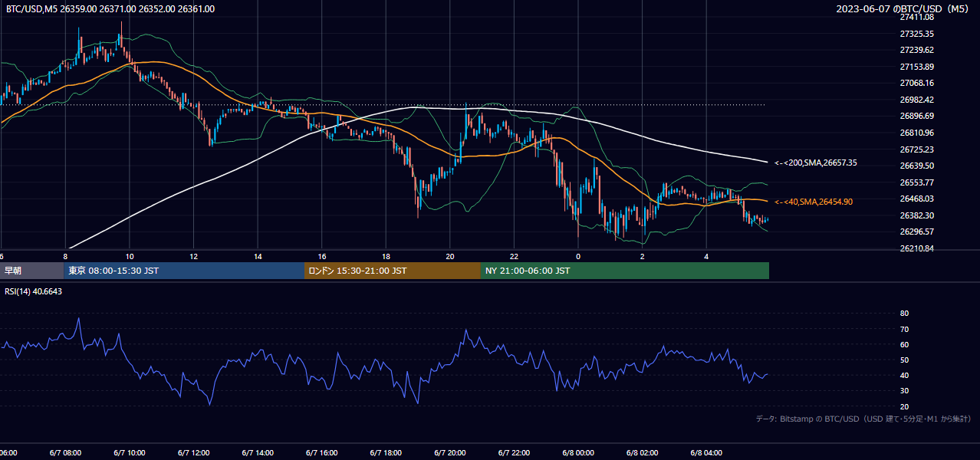The width and height of the screenshot is (980, 460).
Task: Click the BTC/USD,M5 OHLC header text
Action: [110, 9]
